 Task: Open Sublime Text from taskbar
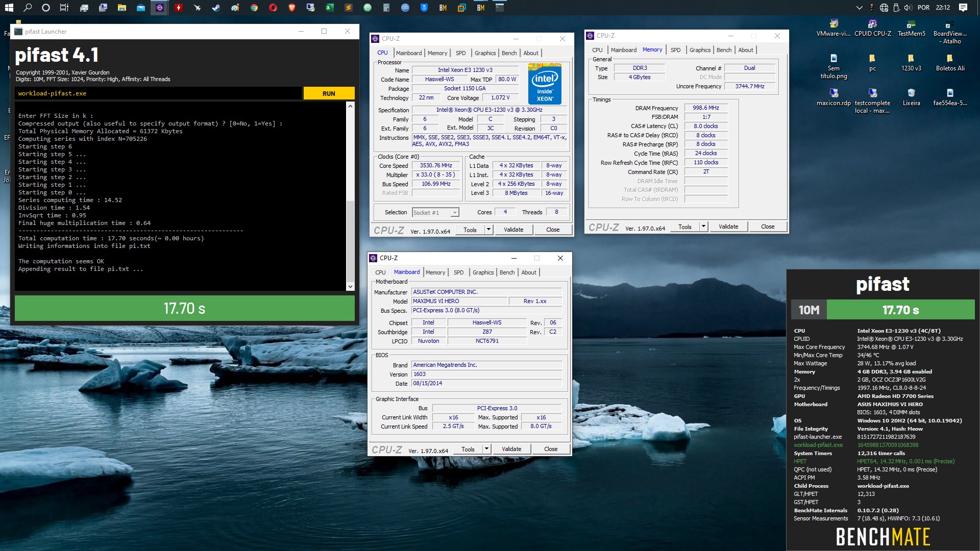348,8
